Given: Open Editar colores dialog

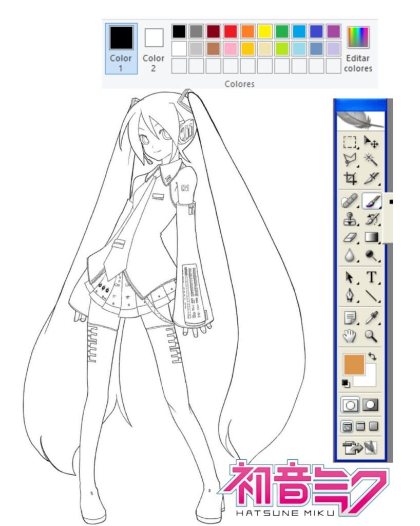Looking at the screenshot, I should click(358, 49).
